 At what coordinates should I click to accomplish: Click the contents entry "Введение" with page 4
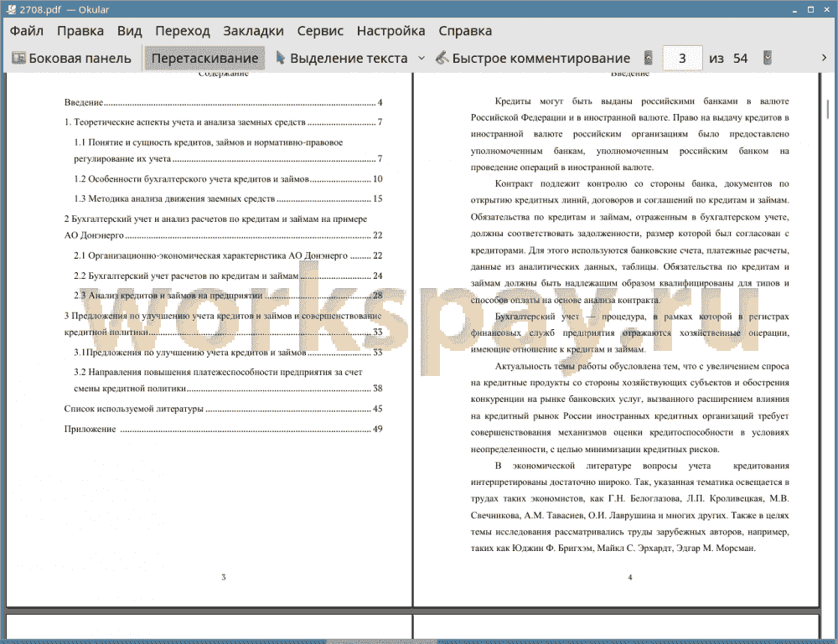click(x=223, y=102)
